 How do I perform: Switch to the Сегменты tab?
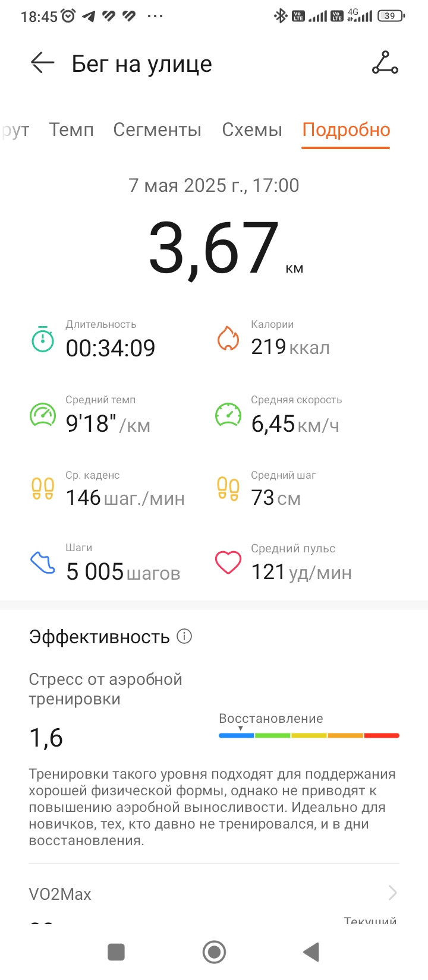pyautogui.click(x=158, y=130)
